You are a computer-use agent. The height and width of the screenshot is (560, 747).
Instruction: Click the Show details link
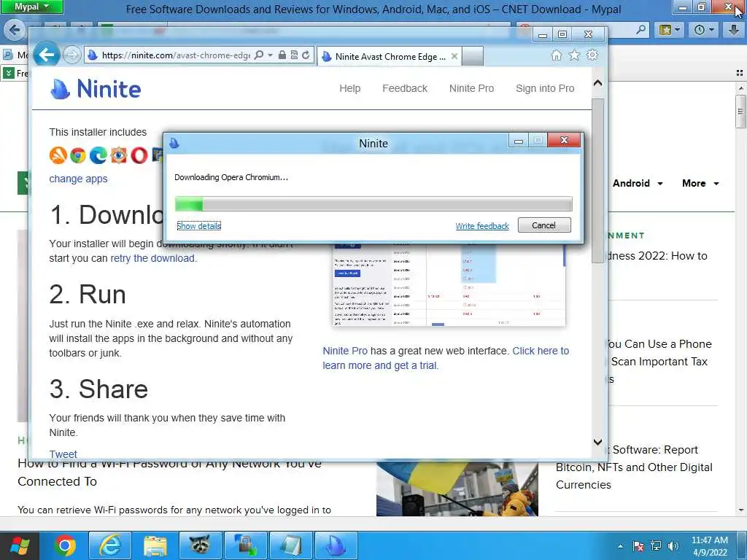198,226
